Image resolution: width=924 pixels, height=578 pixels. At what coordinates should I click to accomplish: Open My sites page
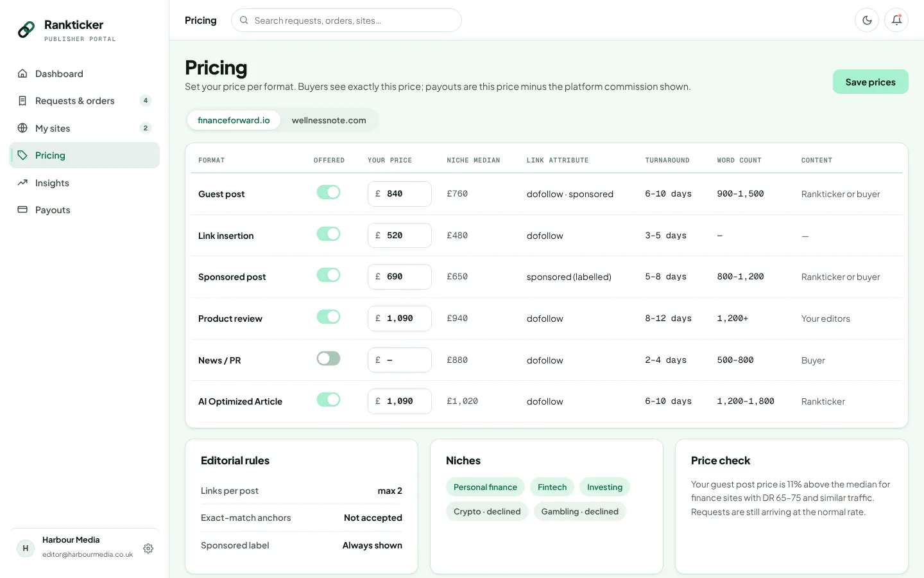pos(85,128)
